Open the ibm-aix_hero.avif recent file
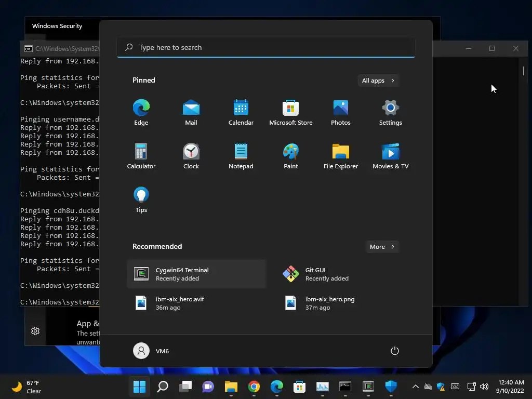532x399 pixels. [x=196, y=303]
